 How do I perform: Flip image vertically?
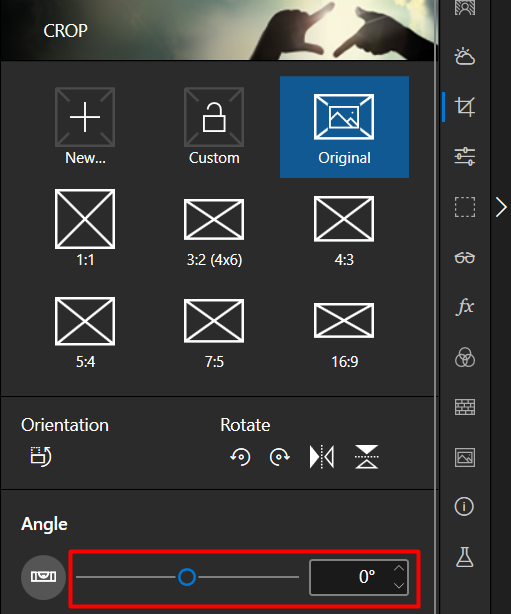[x=367, y=457]
